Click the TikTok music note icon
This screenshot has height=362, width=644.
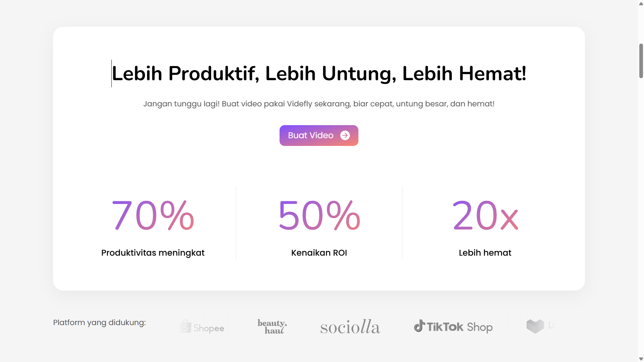tap(419, 326)
